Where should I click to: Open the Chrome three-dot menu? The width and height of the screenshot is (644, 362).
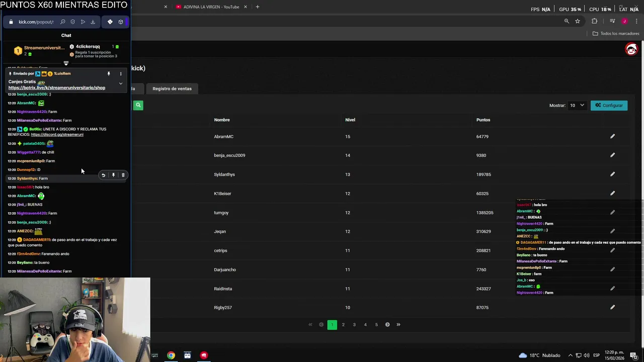[636, 21]
